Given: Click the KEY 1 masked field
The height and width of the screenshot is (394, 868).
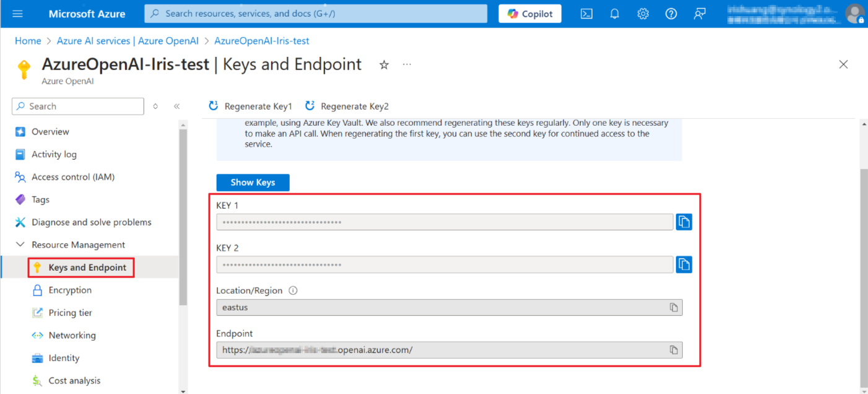Looking at the screenshot, I should [x=445, y=222].
